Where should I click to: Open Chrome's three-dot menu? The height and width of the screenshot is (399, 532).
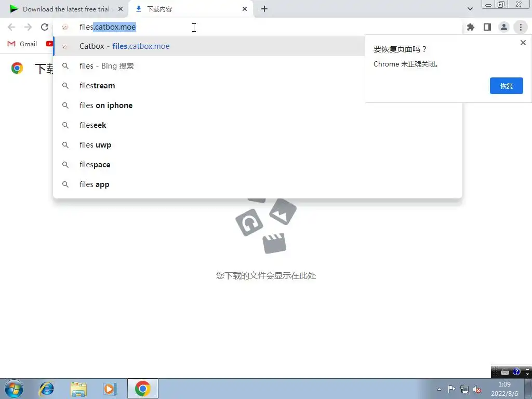pos(521,27)
